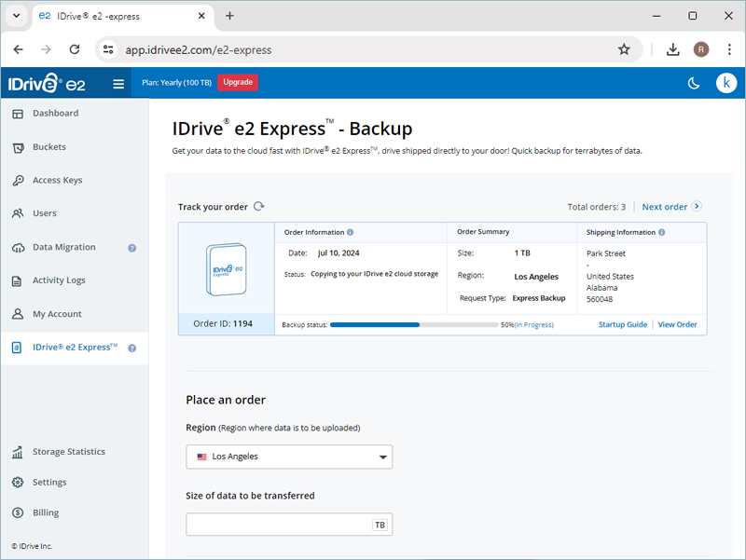Go to Buckets in the sidebar
This screenshot has height=560, width=746.
[49, 147]
